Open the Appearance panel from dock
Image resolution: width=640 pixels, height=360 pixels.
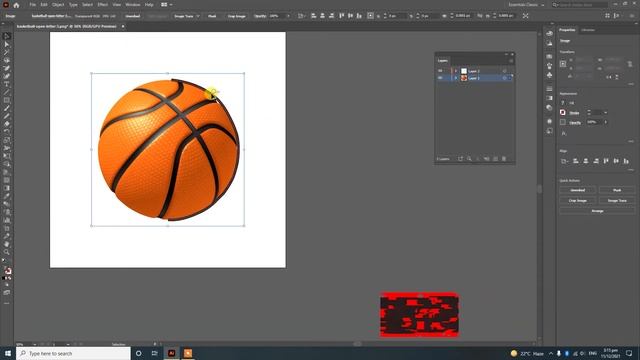point(549,121)
